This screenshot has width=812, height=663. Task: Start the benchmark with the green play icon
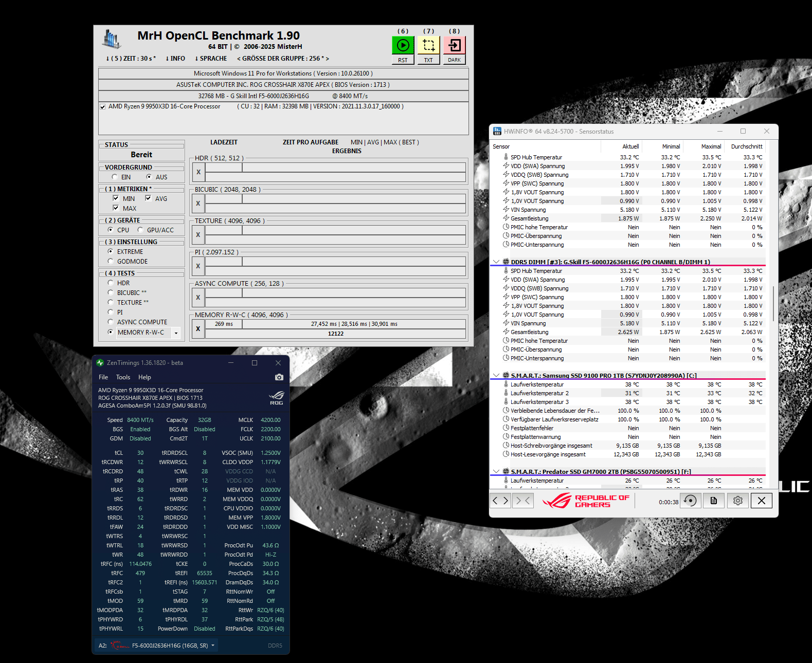tap(403, 45)
